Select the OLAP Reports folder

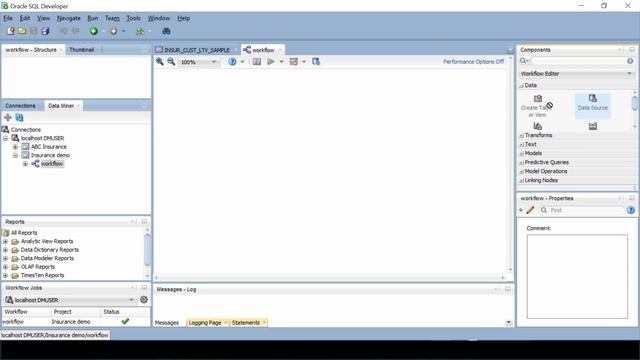pyautogui.click(x=38, y=267)
